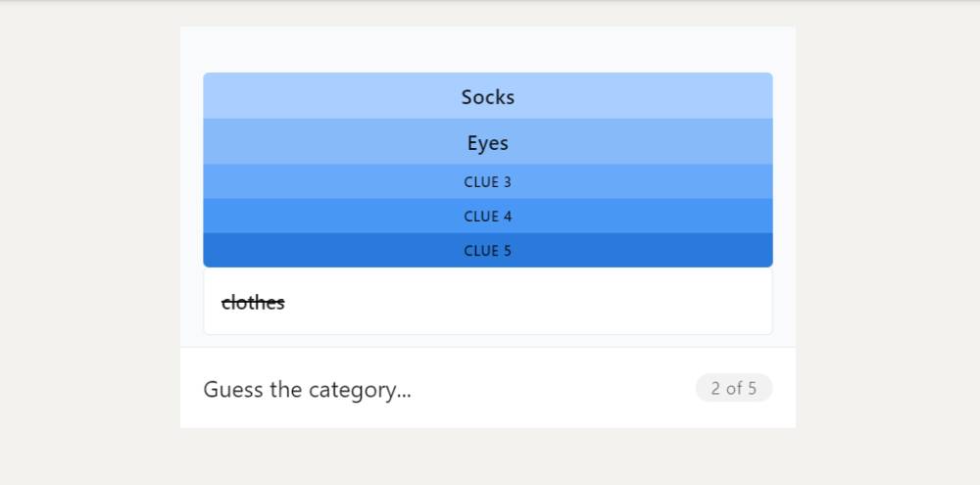The width and height of the screenshot is (980, 485).
Task: Click empty space right of 'clothes' guess
Action: click(x=525, y=303)
